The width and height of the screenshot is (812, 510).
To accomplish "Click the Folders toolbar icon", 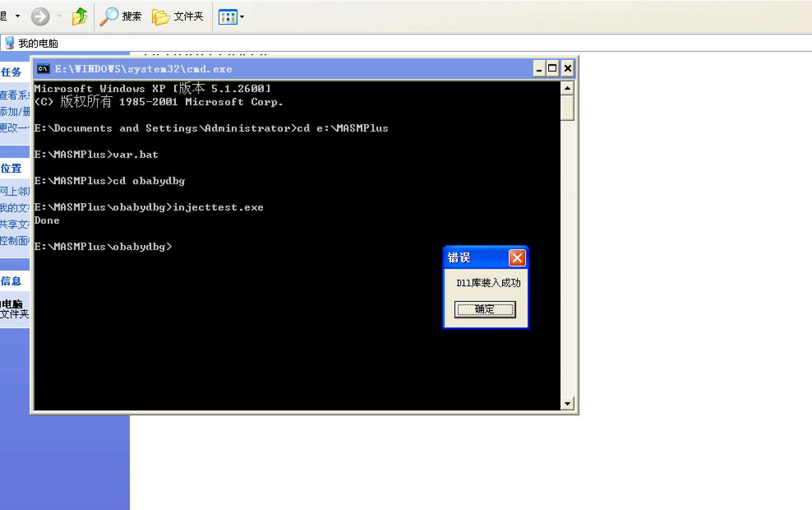I will pos(161,17).
